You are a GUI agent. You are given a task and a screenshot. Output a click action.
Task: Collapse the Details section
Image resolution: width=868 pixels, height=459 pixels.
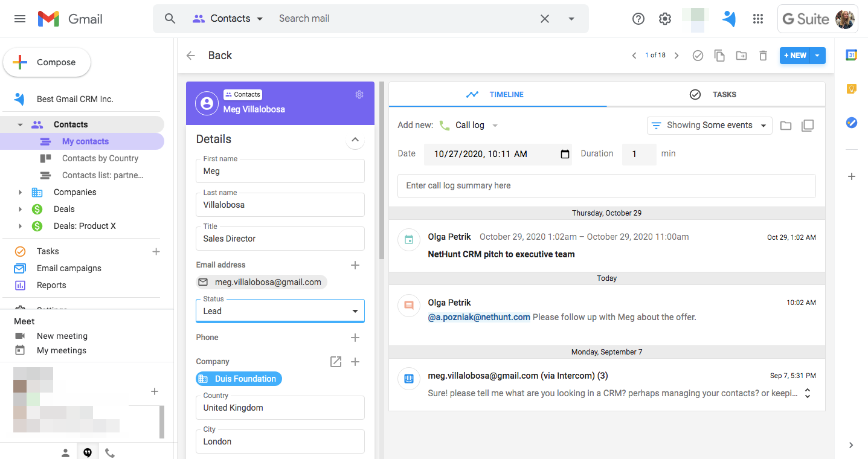(355, 140)
